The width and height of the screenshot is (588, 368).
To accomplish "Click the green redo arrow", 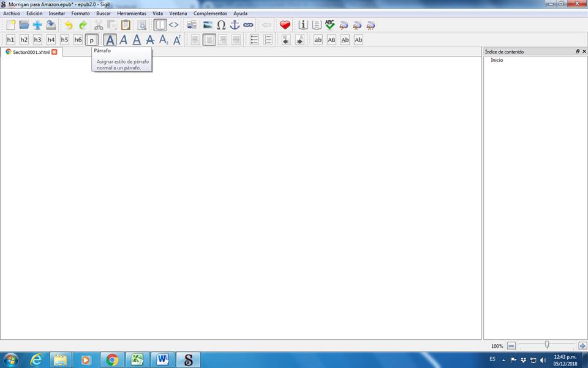I will (83, 25).
